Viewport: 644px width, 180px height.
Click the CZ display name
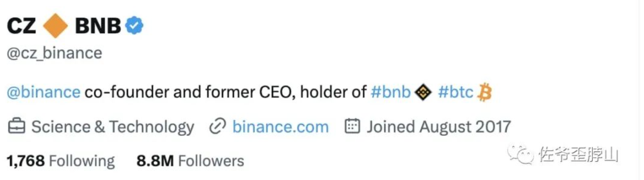21,26
